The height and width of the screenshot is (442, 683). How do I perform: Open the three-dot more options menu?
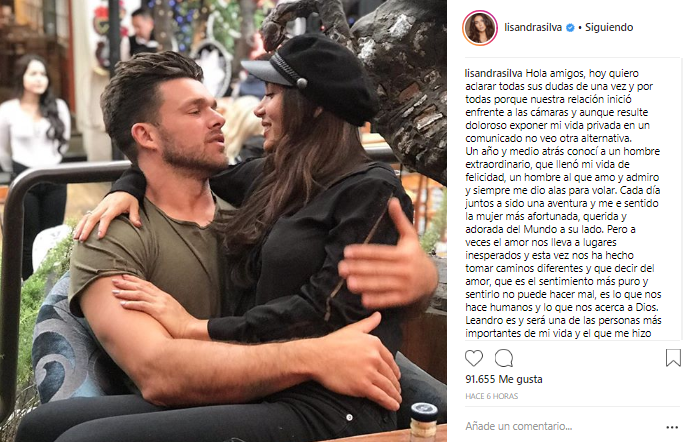(x=672, y=427)
